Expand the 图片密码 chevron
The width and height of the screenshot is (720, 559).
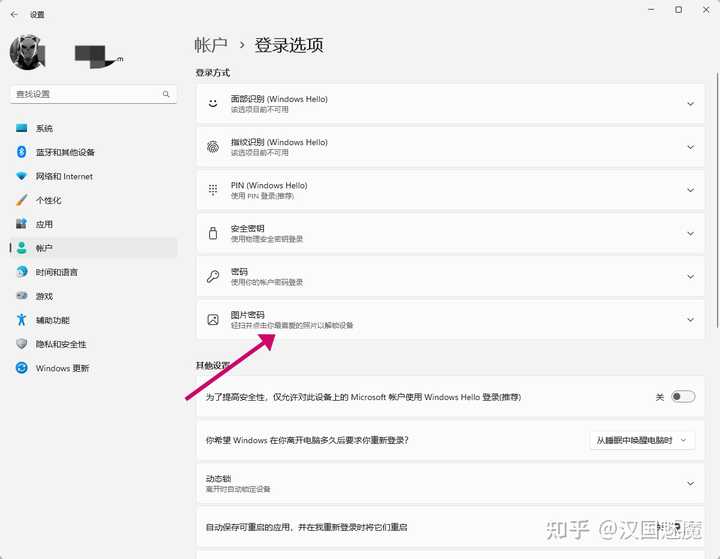tap(690, 320)
